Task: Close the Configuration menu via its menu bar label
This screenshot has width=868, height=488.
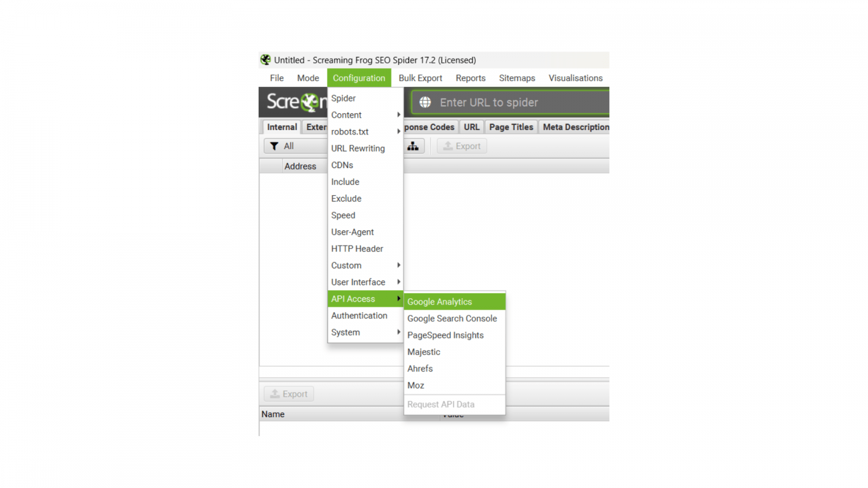Action: pyautogui.click(x=359, y=78)
